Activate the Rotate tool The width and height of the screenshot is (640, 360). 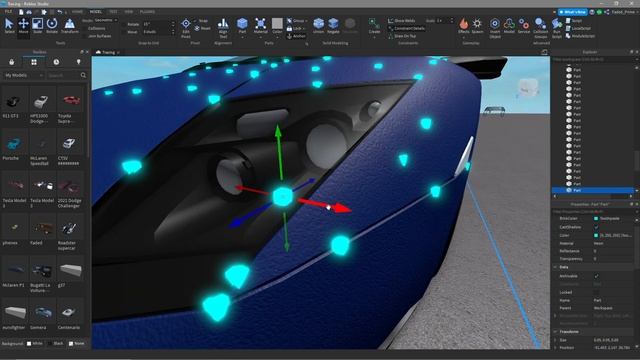click(x=52, y=26)
